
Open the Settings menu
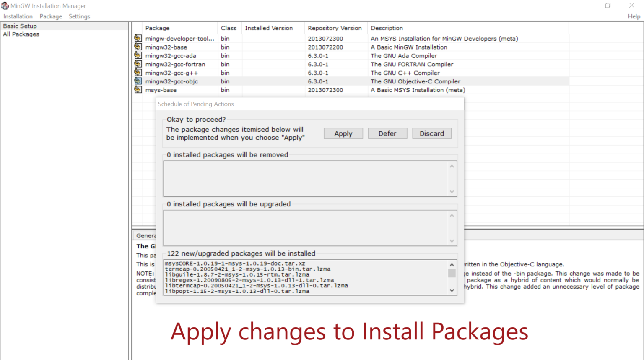click(79, 16)
